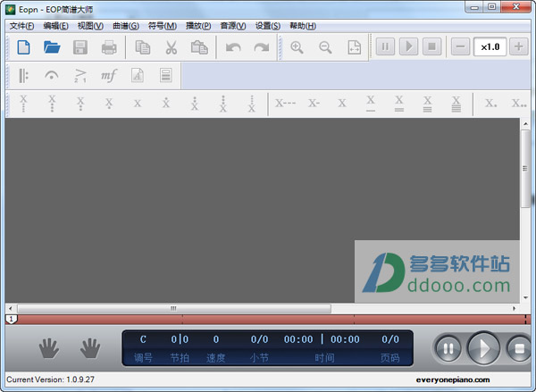
Task: Fit page width icon
Action: (x=354, y=47)
